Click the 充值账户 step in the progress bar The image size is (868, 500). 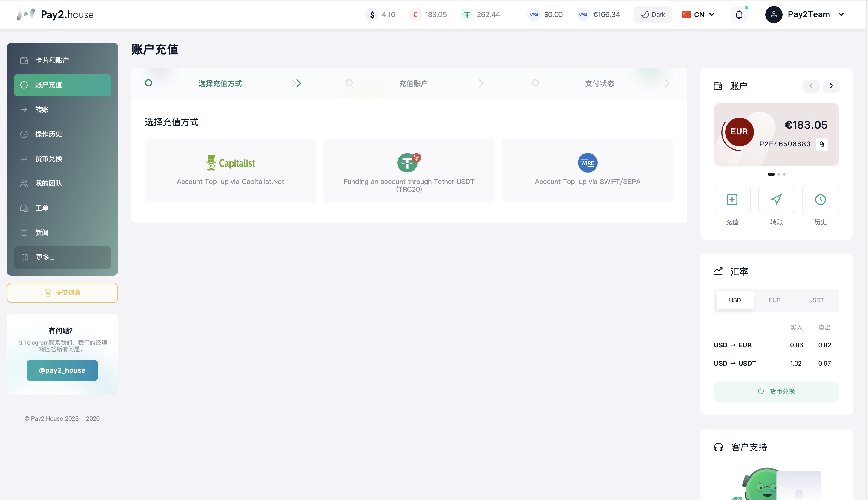[x=413, y=83]
